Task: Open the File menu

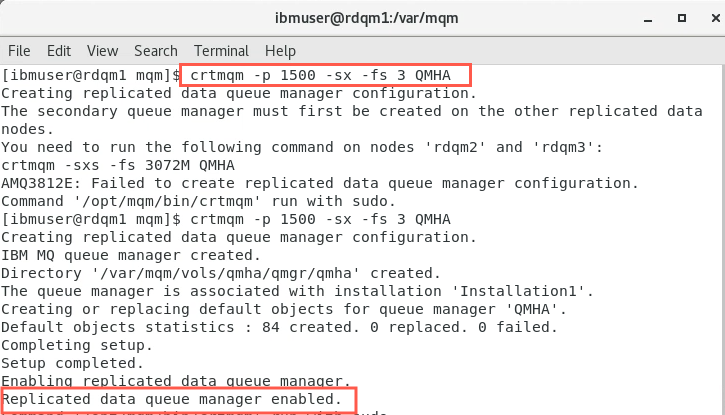Action: point(19,51)
